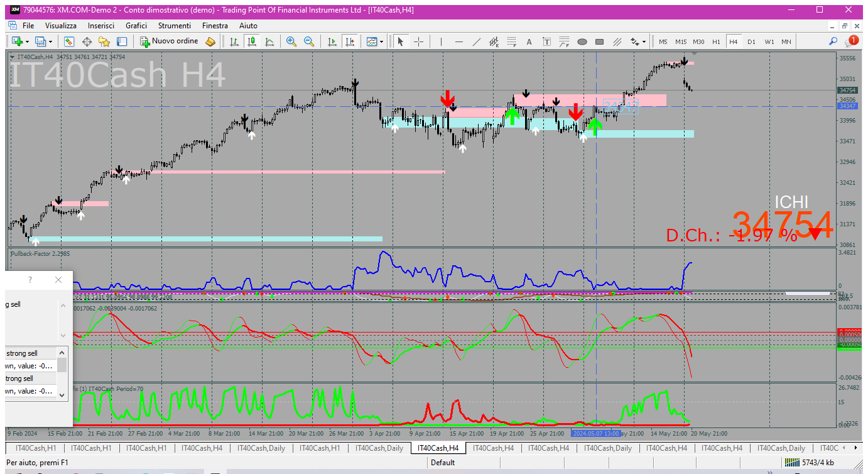Restore the inner chart window button
Image resolution: width=868 pixels, height=474 pixels.
[x=845, y=26]
